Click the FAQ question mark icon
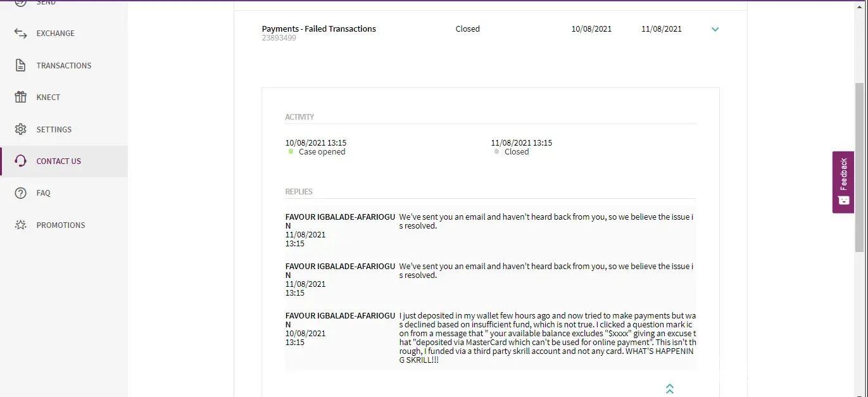Viewport: 868px width, 397px height. click(21, 192)
